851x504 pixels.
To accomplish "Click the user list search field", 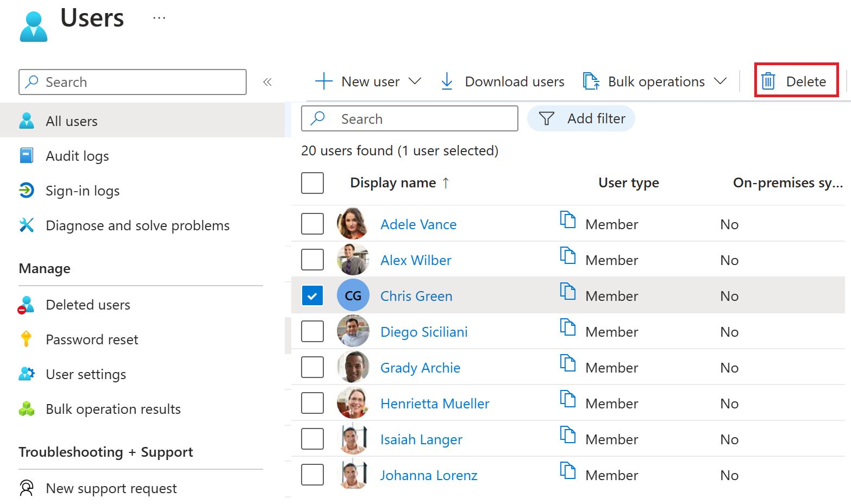I will pos(410,118).
